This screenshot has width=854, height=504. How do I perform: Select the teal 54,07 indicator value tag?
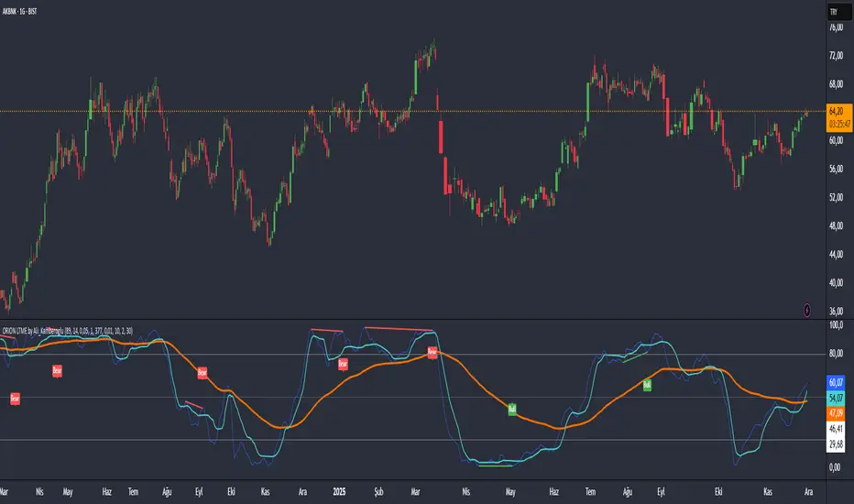coord(835,398)
